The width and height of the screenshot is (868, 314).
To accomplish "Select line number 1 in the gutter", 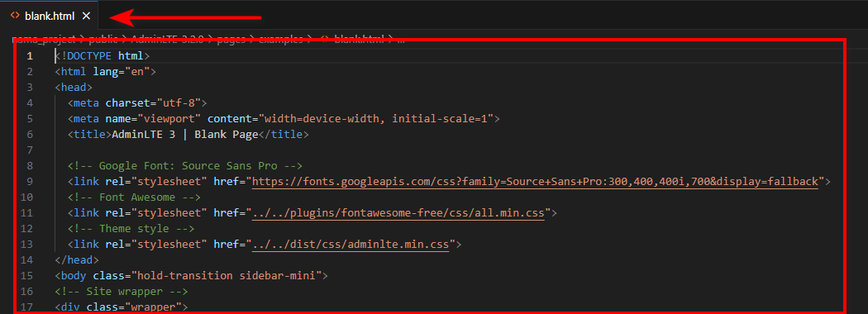I will point(30,56).
